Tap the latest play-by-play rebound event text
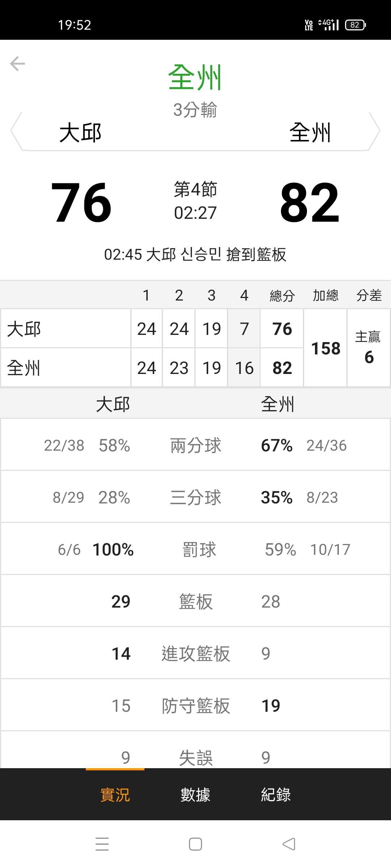This screenshot has height=868, width=391. (195, 254)
